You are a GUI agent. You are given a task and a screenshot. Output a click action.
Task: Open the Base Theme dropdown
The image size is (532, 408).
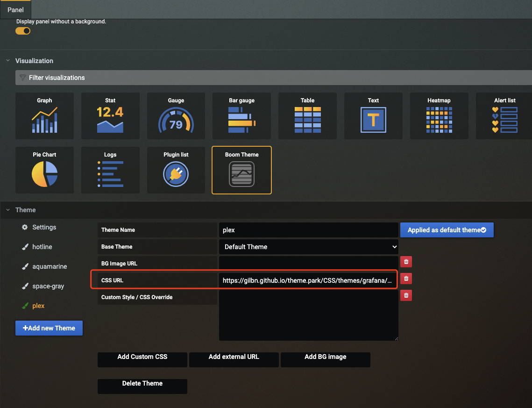click(308, 247)
